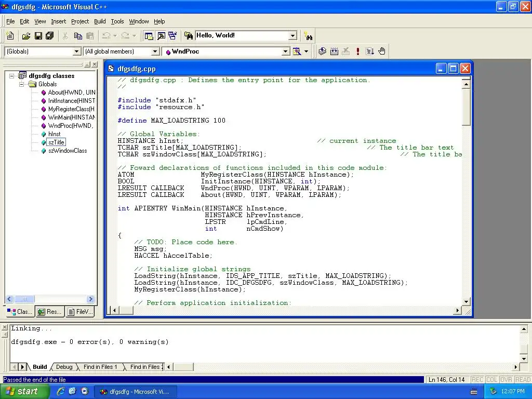Click the Find text input field
Screen dimensions: 532x399
[242, 35]
